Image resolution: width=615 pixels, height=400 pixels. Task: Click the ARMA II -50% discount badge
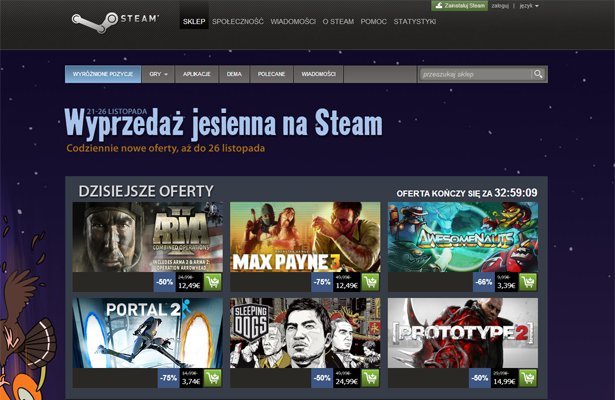165,282
